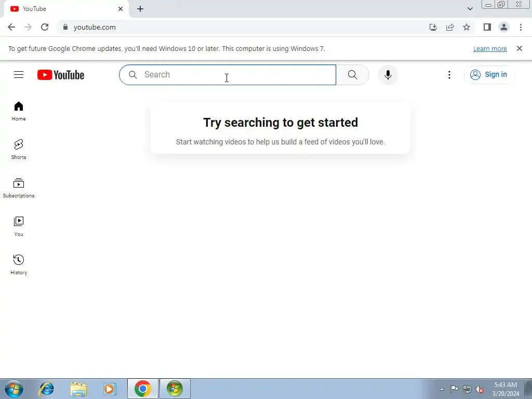Open History in the sidebar
532x399 pixels.
[19, 264]
